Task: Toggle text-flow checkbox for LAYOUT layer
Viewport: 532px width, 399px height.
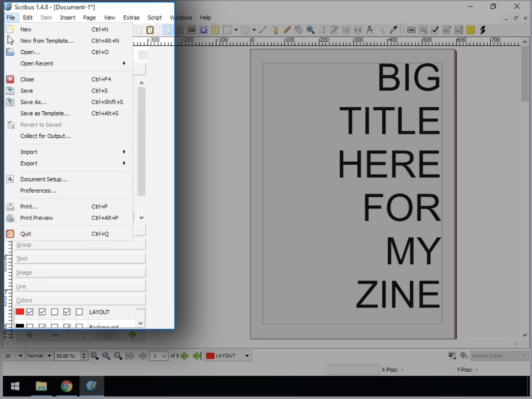Action: 67,312
